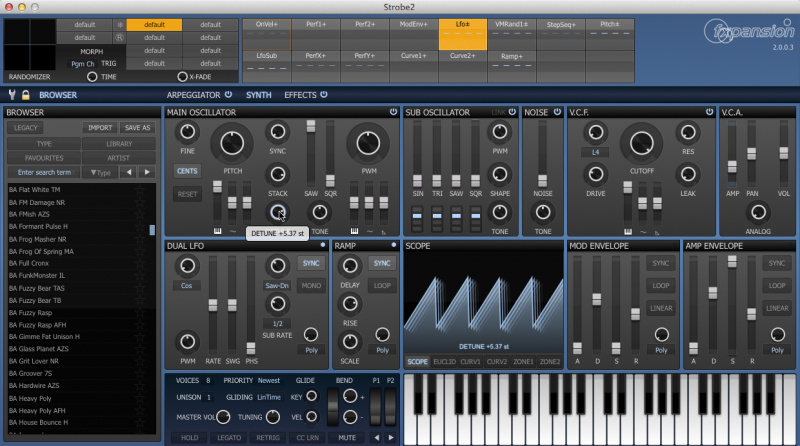Favourite the BA Flat White TM star
This screenshot has width=800, height=446.
(140, 189)
